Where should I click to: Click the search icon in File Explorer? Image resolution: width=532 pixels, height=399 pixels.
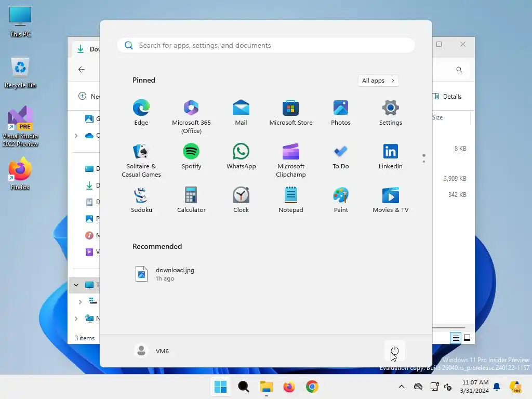459,70
